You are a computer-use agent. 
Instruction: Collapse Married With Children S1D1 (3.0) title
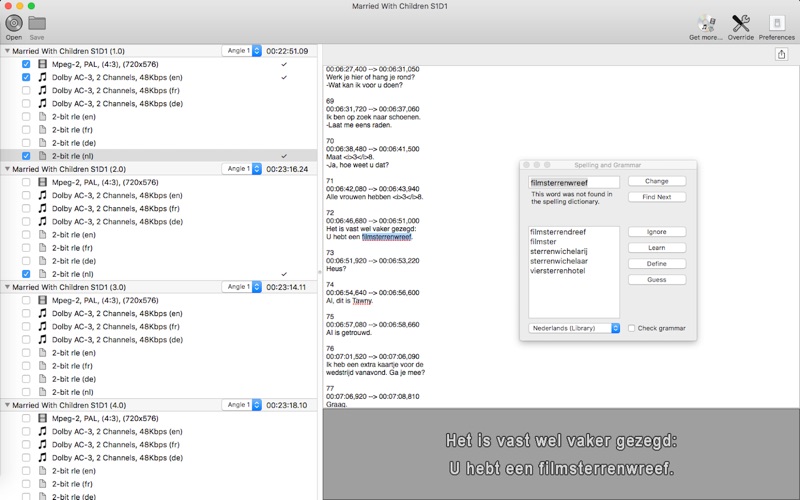pyautogui.click(x=7, y=287)
